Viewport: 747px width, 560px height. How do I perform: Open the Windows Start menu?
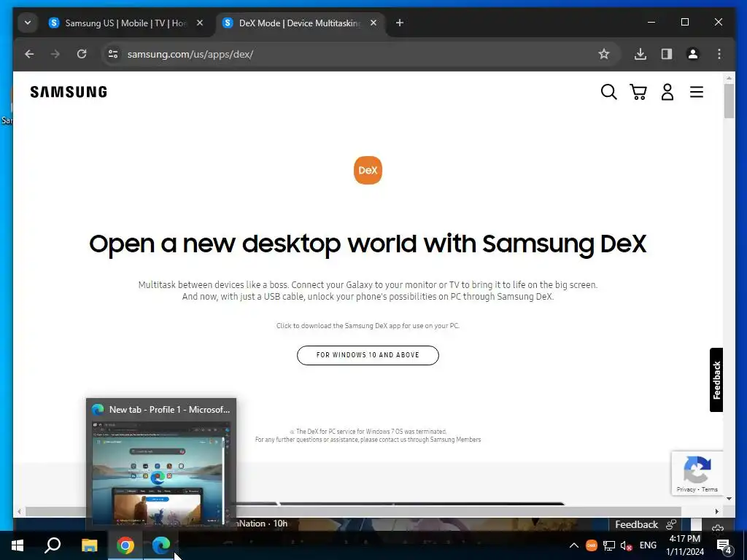(x=18, y=545)
